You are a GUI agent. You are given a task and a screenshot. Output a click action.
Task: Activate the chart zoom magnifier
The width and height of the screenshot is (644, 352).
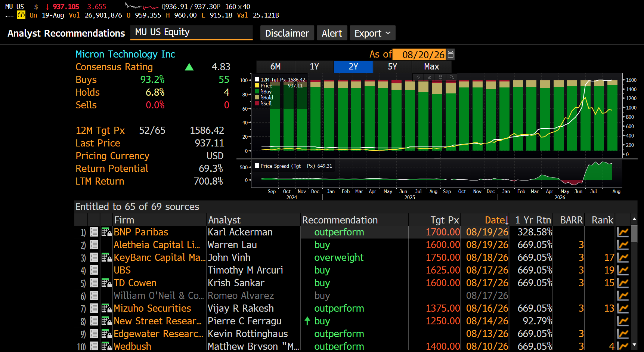click(452, 77)
